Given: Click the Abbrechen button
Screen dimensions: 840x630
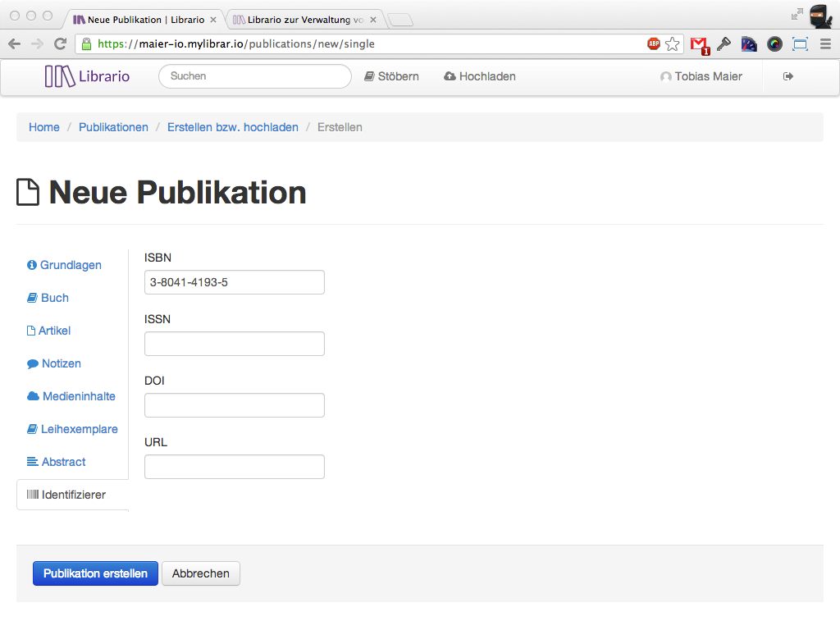Looking at the screenshot, I should point(201,573).
